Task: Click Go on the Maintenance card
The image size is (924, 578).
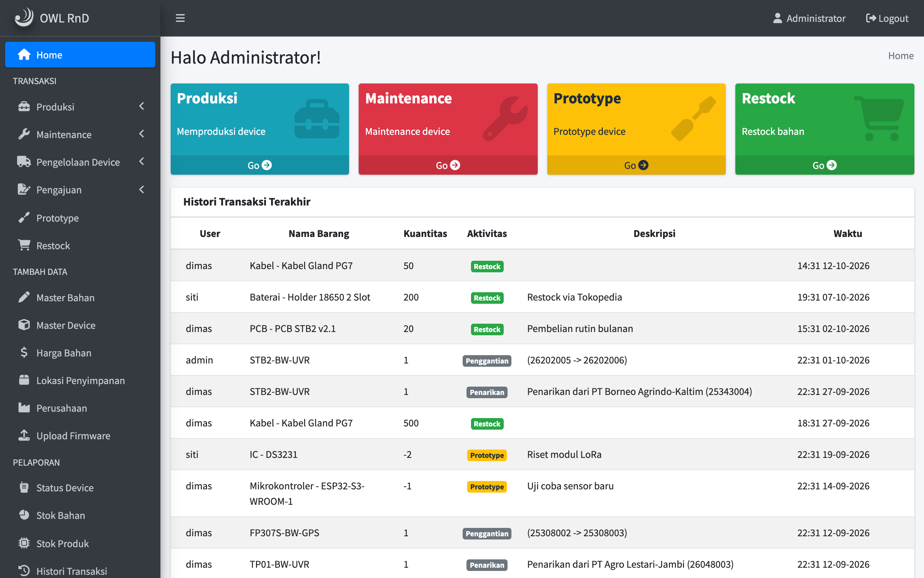Action: 448,165
